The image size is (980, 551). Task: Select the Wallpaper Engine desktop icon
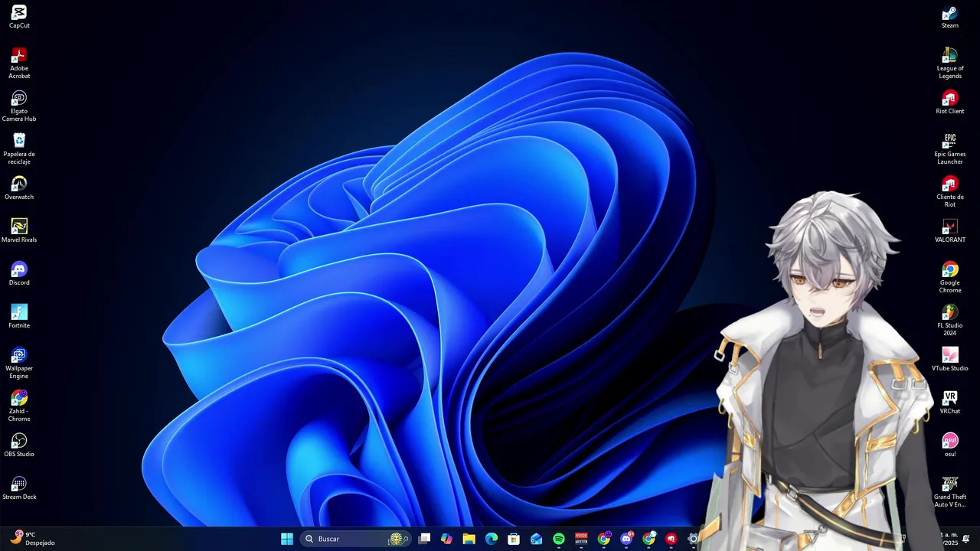click(x=19, y=364)
